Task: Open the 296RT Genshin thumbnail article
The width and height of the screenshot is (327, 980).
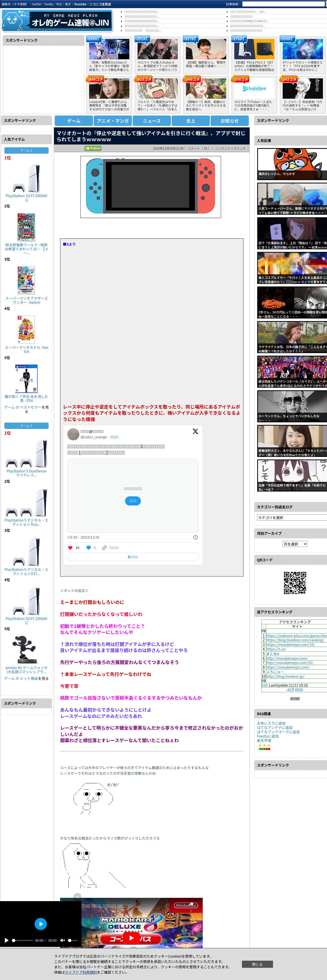Action: click(109, 49)
